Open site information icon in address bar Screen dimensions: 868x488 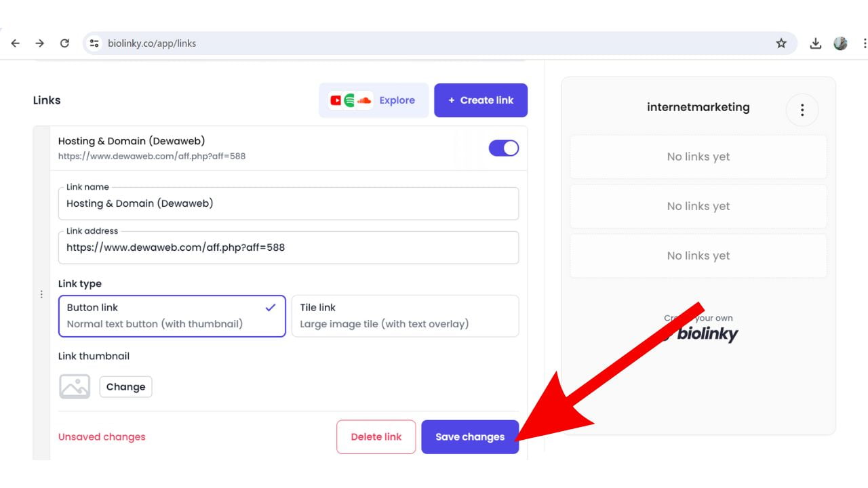[x=94, y=43]
